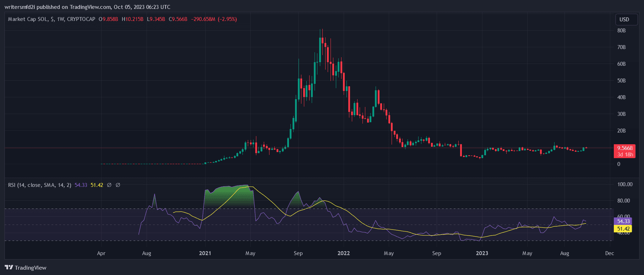This screenshot has height=275, width=644.
Task: Click the second ∅ symbol beside RSI values
Action: coord(118,185)
